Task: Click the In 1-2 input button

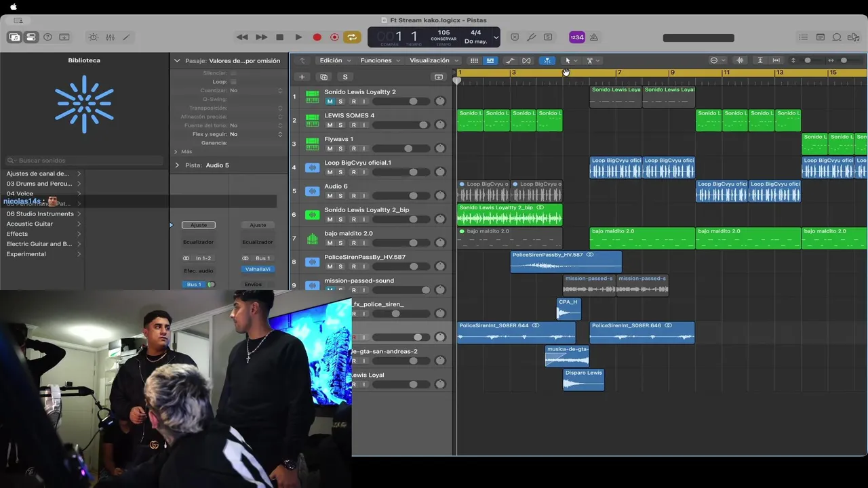Action: point(203,258)
